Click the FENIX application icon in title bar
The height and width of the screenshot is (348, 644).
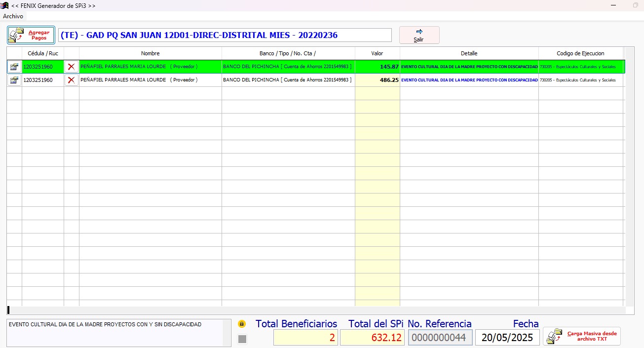point(5,5)
